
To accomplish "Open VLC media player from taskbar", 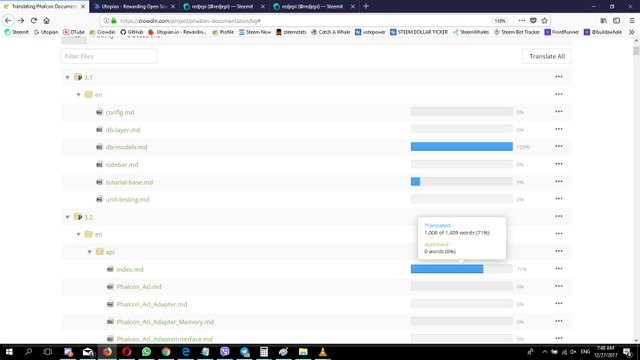I will click(x=322, y=352).
